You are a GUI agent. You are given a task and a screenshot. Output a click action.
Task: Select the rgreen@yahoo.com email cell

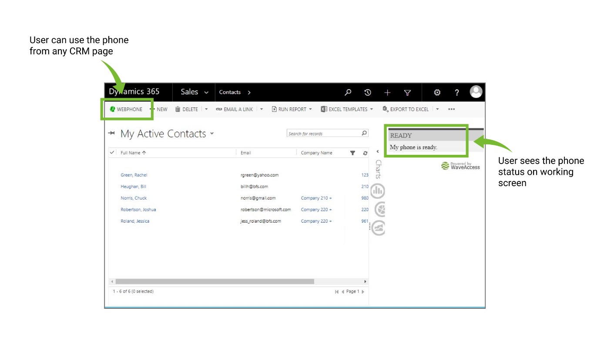[x=259, y=175]
